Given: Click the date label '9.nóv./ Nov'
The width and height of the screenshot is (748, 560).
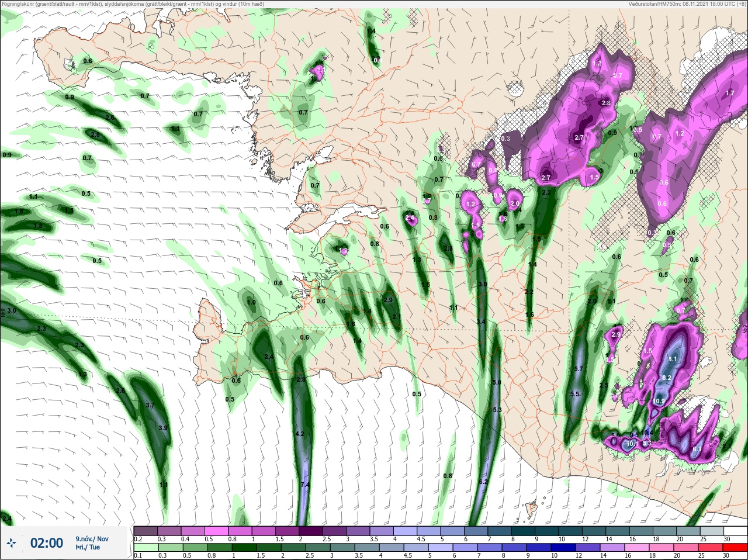Looking at the screenshot, I should 92,539.
